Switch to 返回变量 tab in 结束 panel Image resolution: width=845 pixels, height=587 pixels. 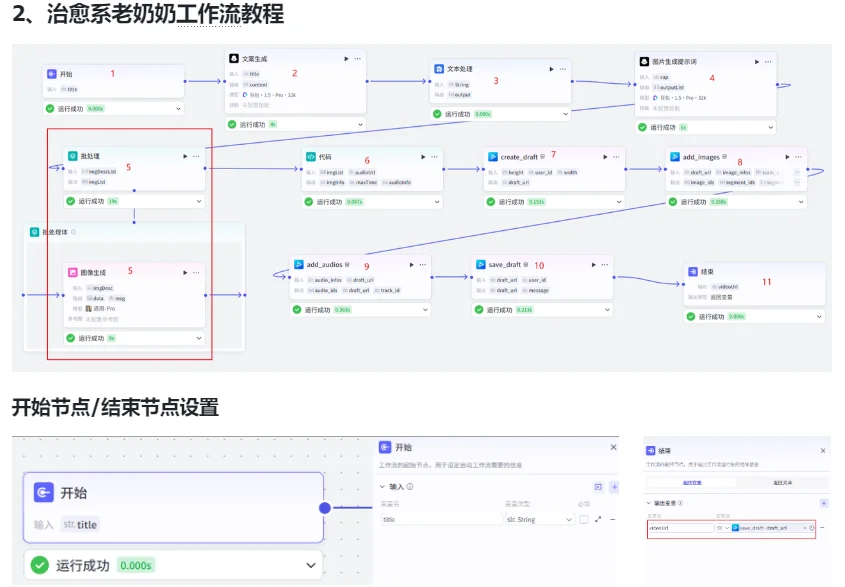692,482
